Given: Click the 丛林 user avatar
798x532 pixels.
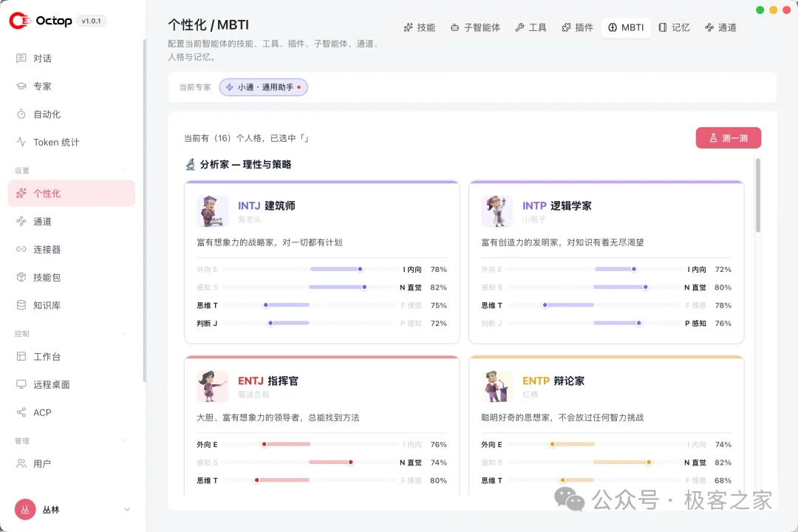Looking at the screenshot, I should (x=25, y=510).
